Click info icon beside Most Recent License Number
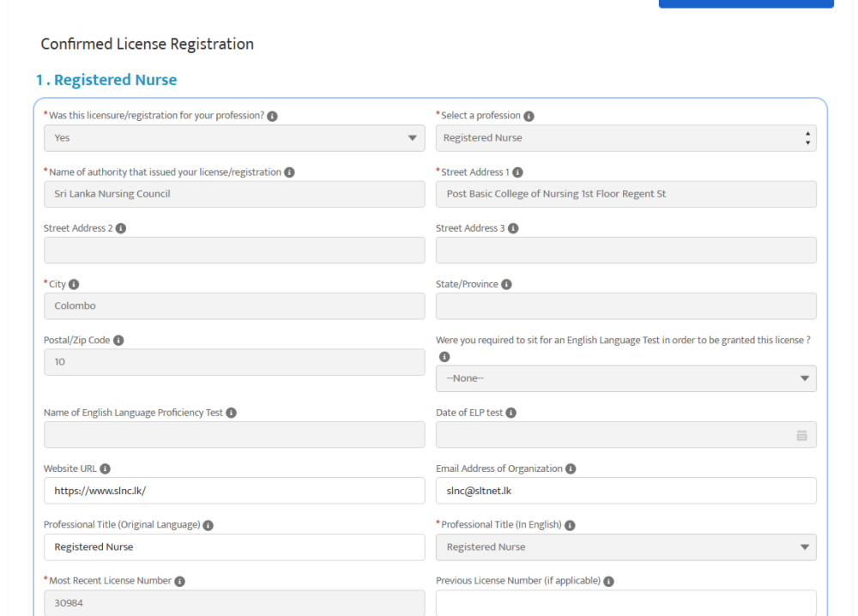This screenshot has width=858, height=616. coord(179,582)
